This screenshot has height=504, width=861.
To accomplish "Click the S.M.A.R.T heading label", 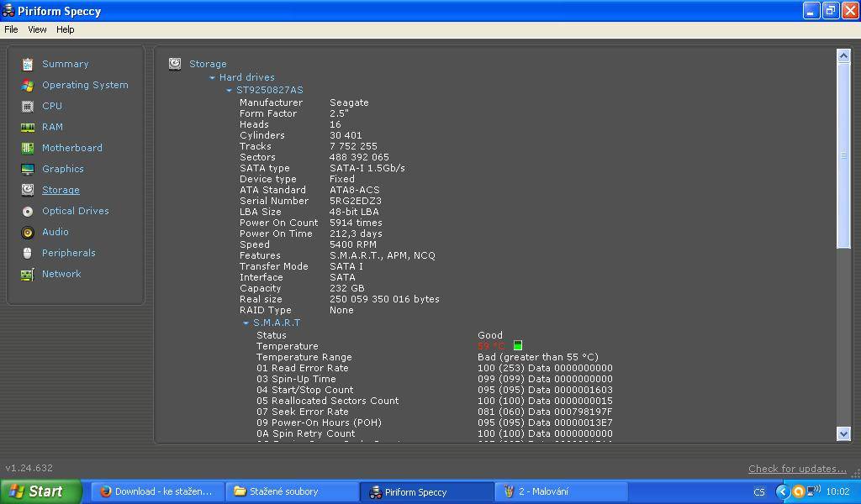I will [277, 323].
